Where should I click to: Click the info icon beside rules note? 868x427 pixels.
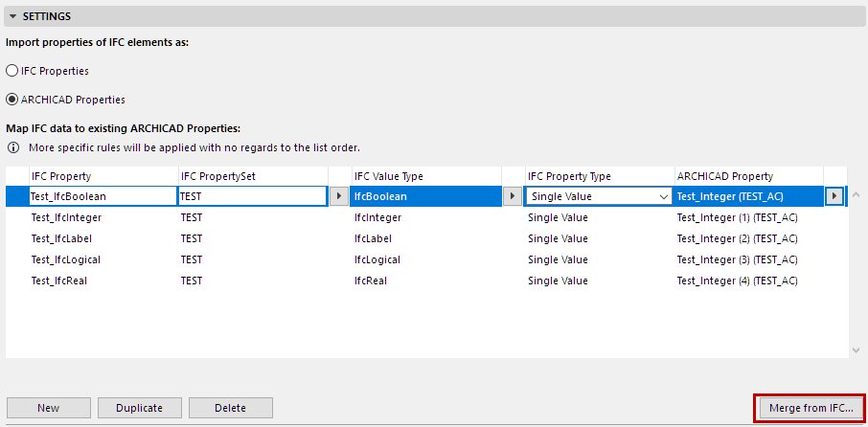(13, 148)
